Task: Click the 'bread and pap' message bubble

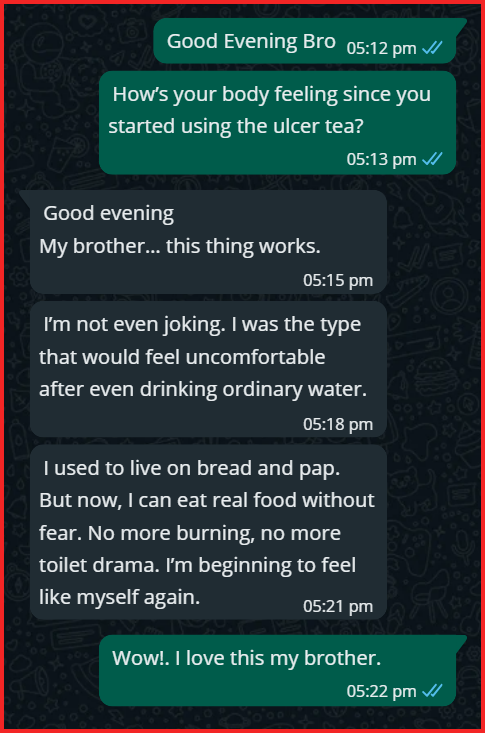Action: [x=208, y=532]
